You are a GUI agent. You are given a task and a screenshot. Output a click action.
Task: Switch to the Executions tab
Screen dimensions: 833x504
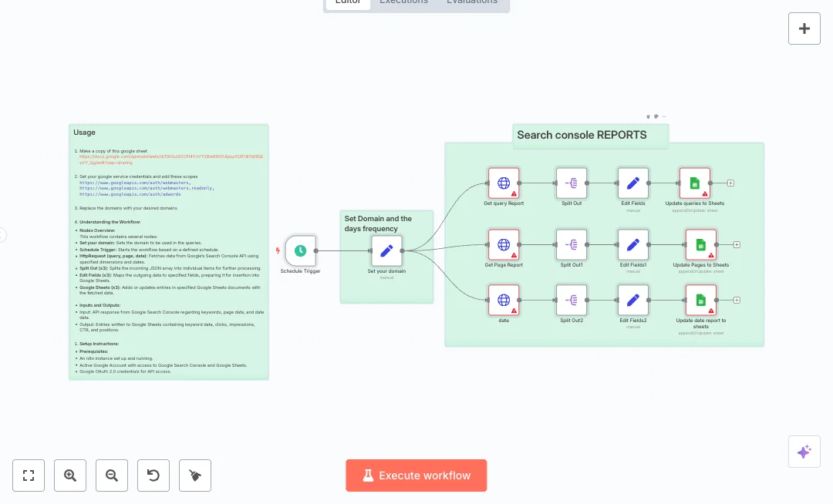tap(403, 2)
